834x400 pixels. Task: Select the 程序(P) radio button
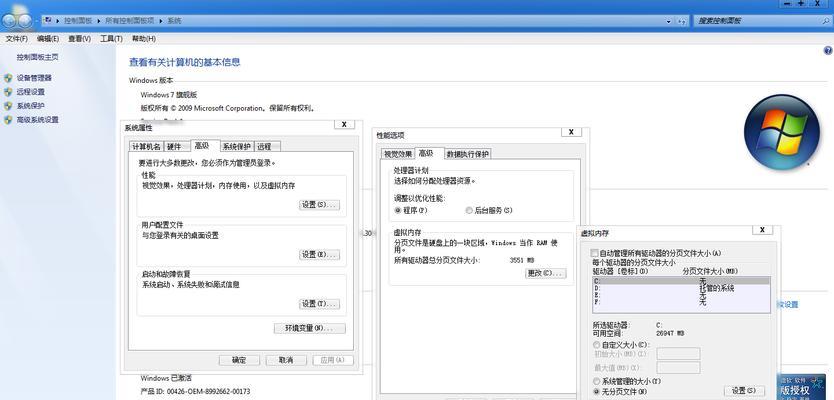pyautogui.click(x=397, y=211)
